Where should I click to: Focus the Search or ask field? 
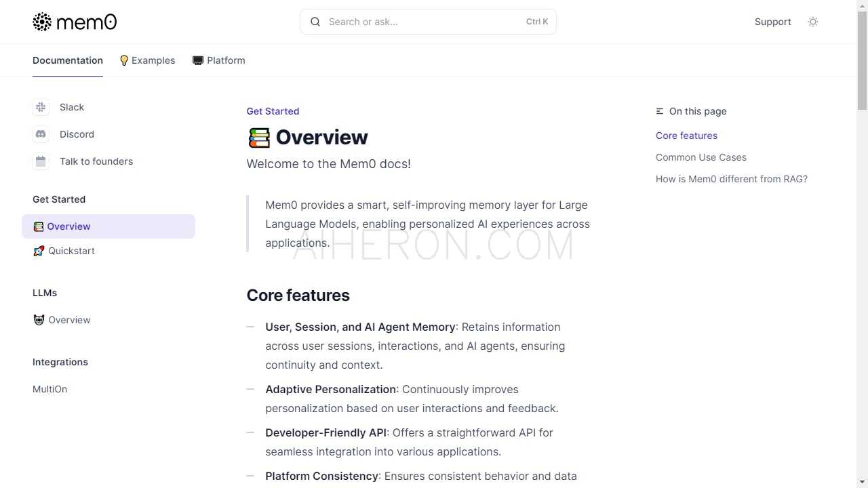click(428, 22)
